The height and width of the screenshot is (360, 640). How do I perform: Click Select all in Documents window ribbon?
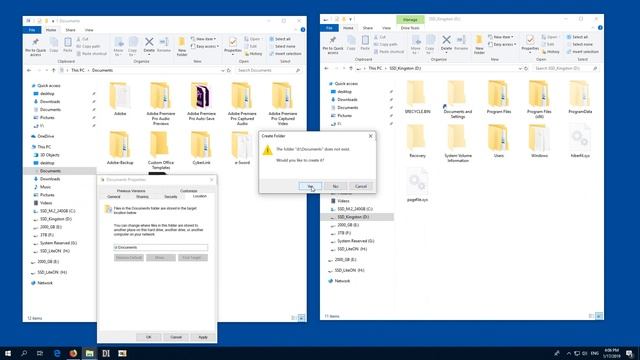coord(280,39)
